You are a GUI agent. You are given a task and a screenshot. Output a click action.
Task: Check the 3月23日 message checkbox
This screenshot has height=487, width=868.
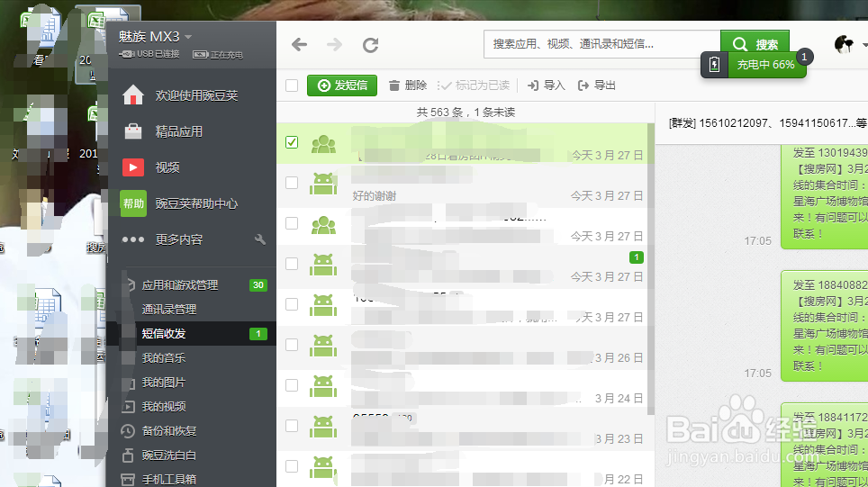tap(292, 425)
